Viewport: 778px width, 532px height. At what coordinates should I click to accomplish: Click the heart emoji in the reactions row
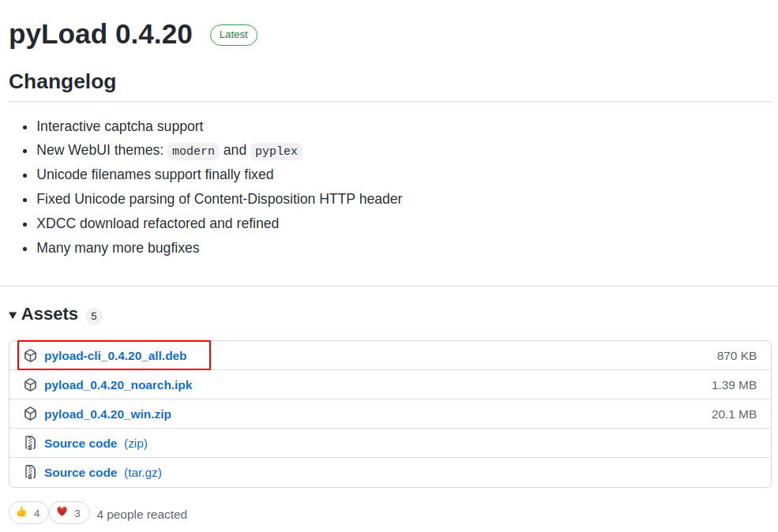62,511
